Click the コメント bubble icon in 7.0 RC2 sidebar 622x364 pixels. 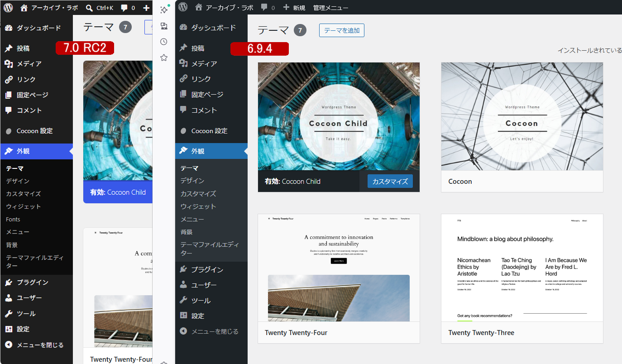8,110
